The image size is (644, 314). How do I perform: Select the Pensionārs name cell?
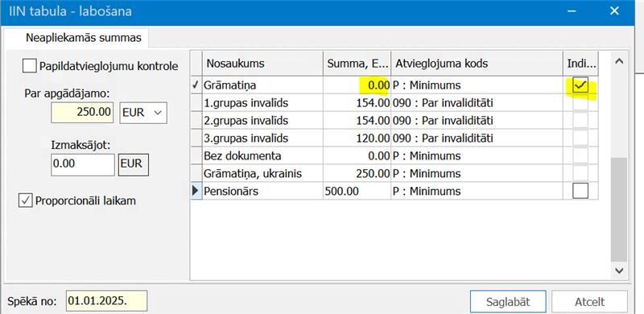263,191
